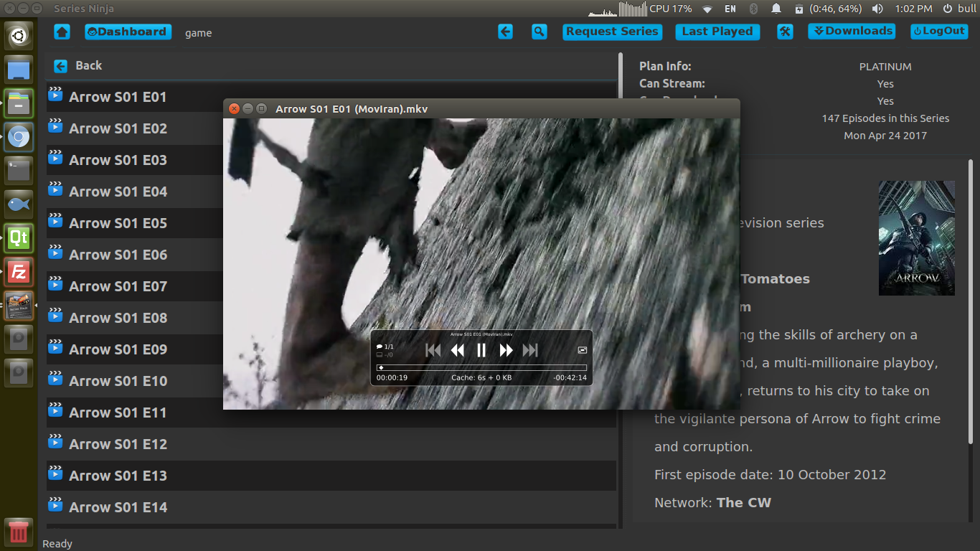The width and height of the screenshot is (980, 551).
Task: Open Files manager in the dock
Action: (x=19, y=103)
